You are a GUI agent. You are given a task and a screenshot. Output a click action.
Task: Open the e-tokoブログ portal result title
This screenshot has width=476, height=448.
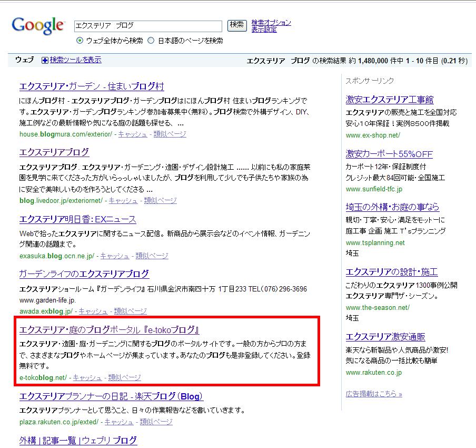tap(109, 330)
